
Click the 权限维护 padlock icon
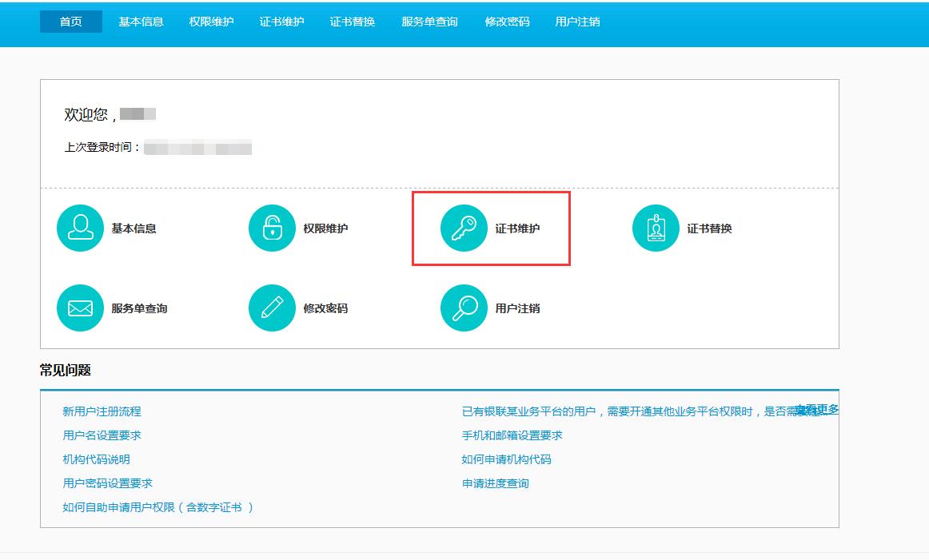[x=272, y=228]
